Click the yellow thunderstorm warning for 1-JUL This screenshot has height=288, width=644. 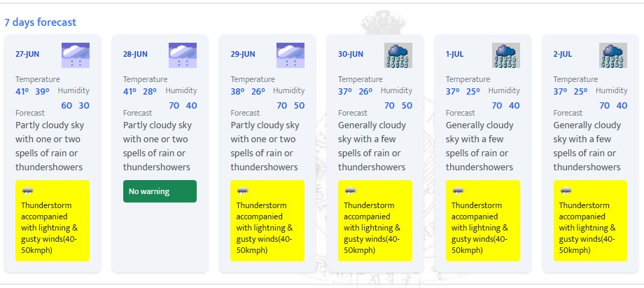(x=483, y=221)
